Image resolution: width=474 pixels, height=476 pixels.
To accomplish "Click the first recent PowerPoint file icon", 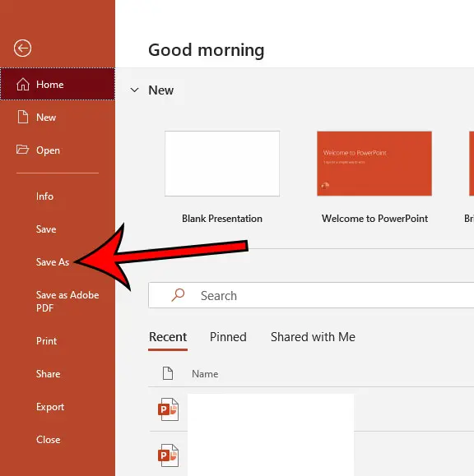I will tap(168, 409).
